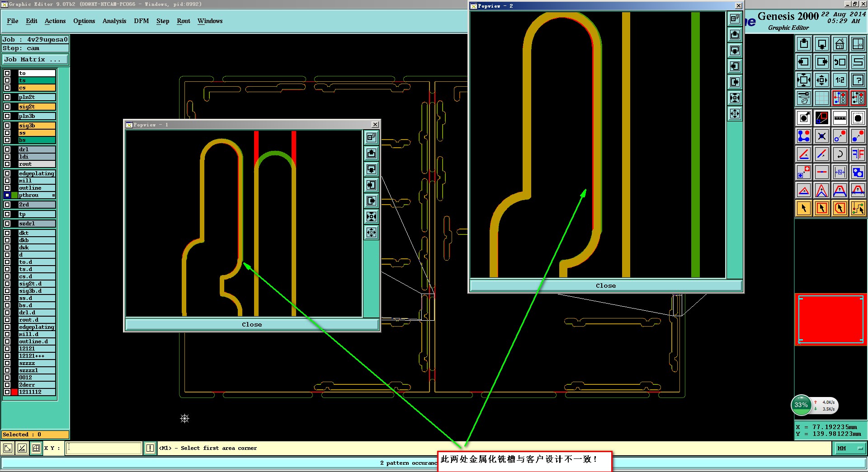Open the File menu
Image resolution: width=868 pixels, height=472 pixels.
[13, 21]
